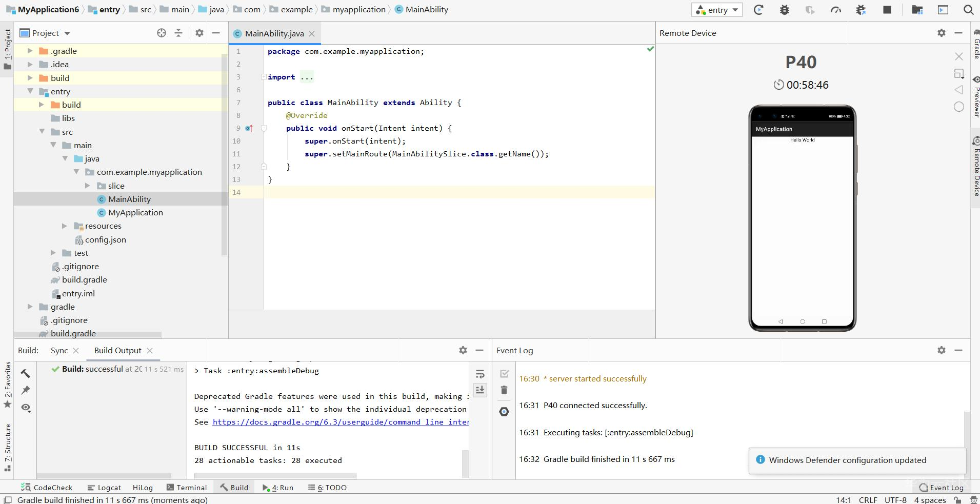Click the Build Output horizontal scrollbar

(275, 476)
